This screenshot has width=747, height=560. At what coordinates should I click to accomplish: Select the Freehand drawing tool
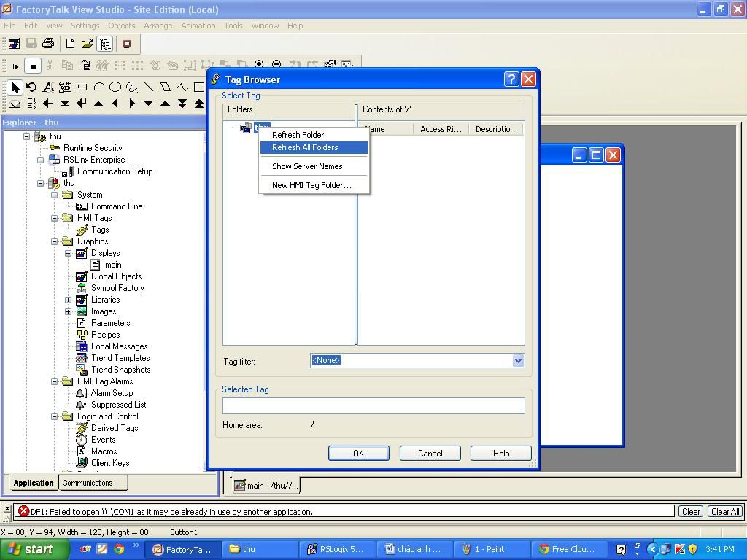coord(132,87)
